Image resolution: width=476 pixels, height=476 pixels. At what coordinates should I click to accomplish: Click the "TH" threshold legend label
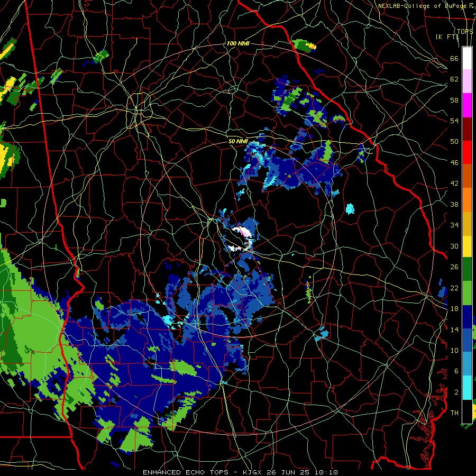point(454,413)
